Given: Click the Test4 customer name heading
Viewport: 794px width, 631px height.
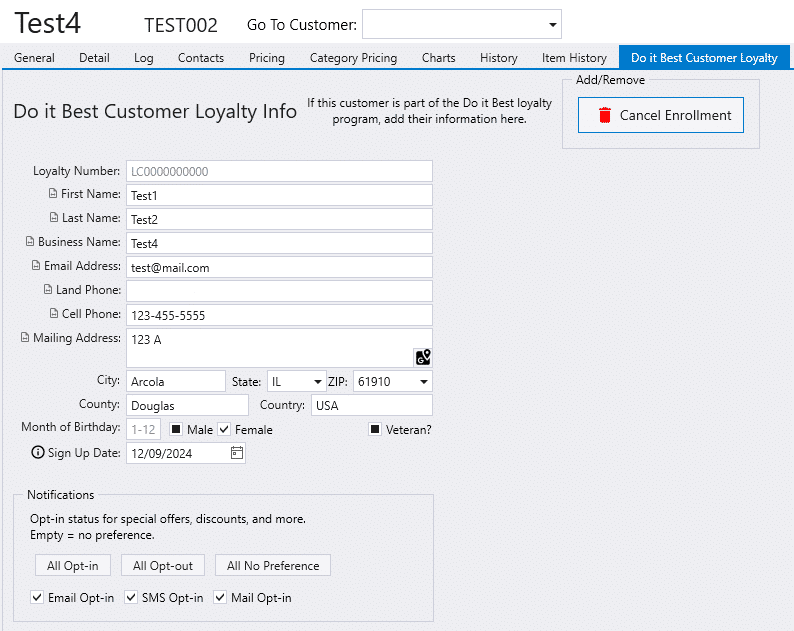Looking at the screenshot, I should tap(48, 23).
